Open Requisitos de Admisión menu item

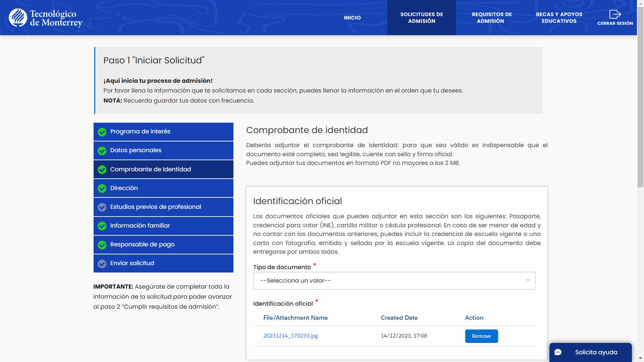pyautogui.click(x=491, y=18)
